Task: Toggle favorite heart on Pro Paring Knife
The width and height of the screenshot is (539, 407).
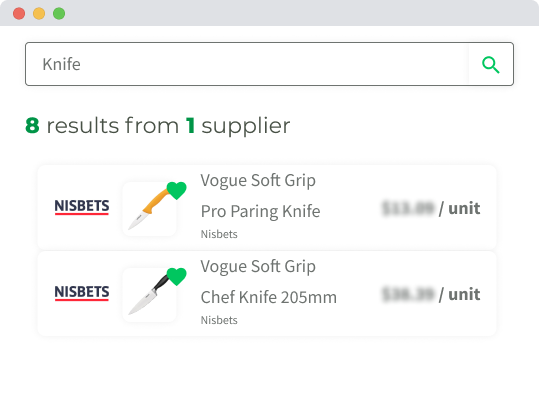Action: [176, 190]
